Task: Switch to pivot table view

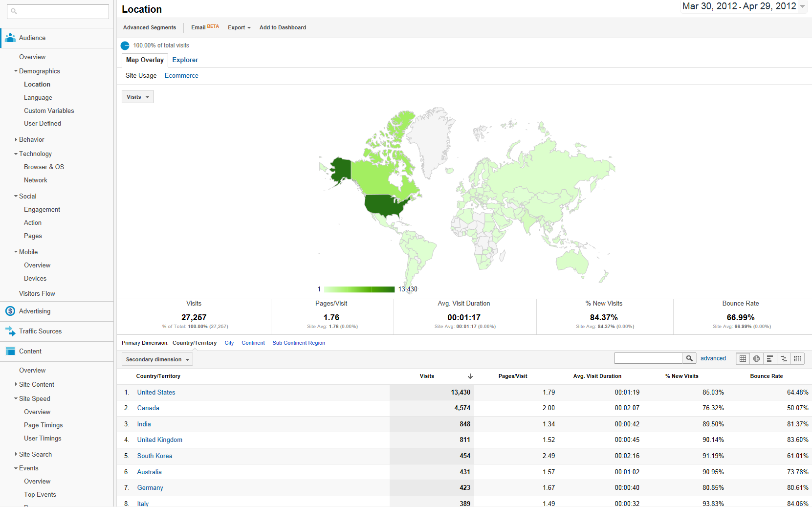Action: click(x=797, y=358)
